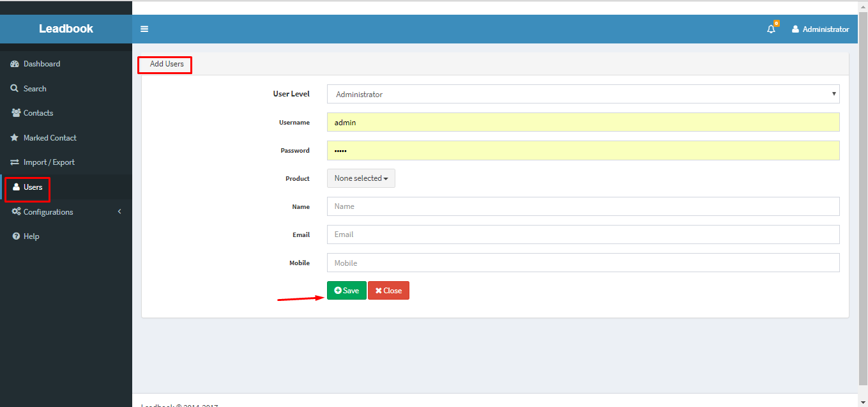The width and height of the screenshot is (868, 407).
Task: Click the Leadbook logo title
Action: coord(66,29)
